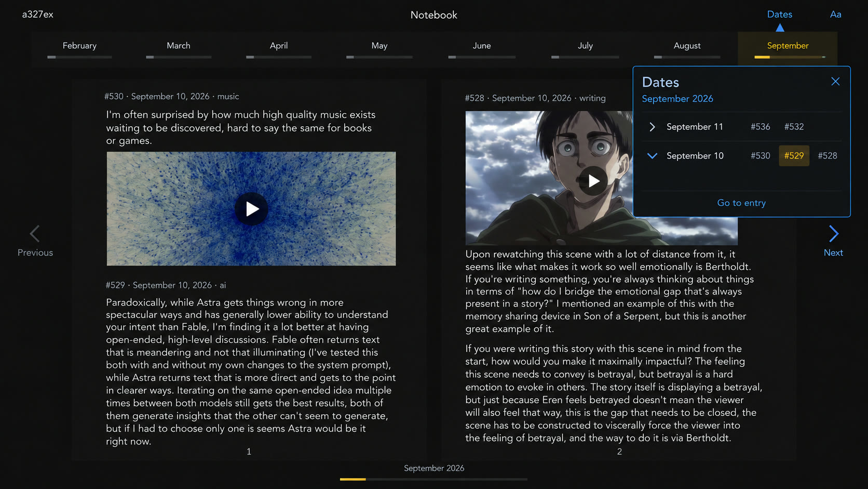Switch to the April tab

(279, 46)
